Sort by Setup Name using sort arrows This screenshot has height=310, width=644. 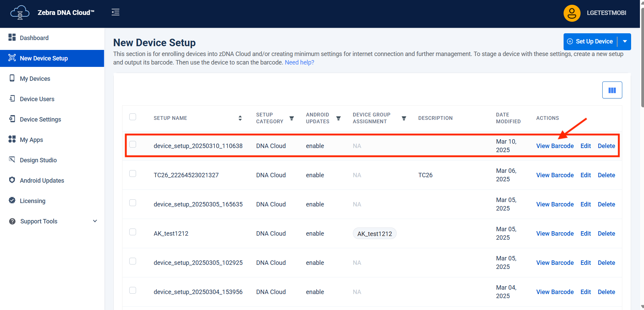[x=240, y=118]
